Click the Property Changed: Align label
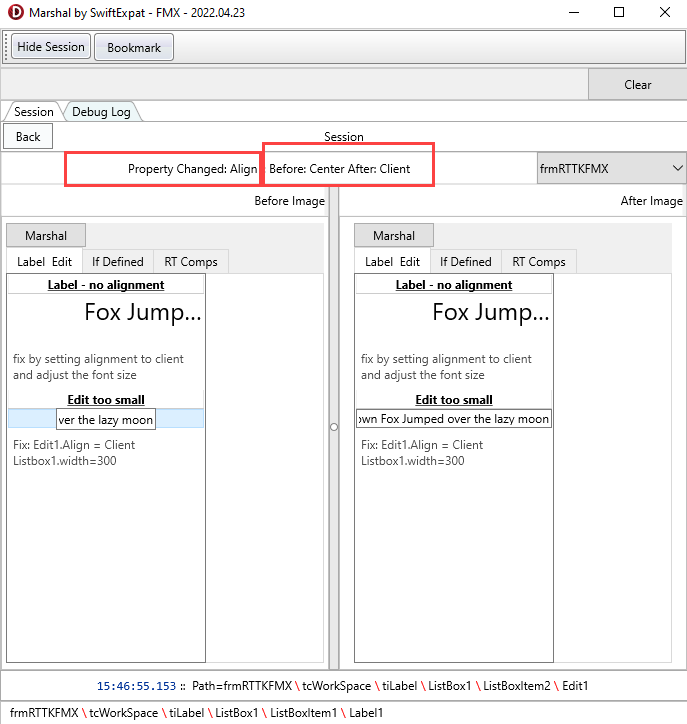687x724 pixels. [x=192, y=169]
